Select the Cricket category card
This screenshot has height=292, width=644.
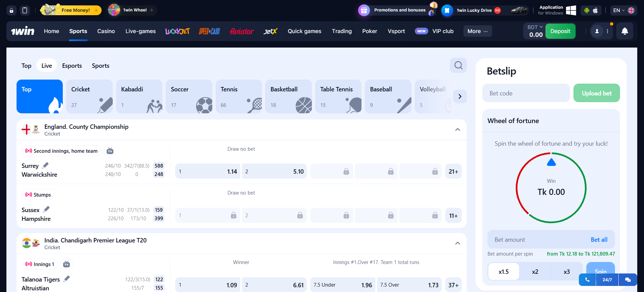pos(89,96)
